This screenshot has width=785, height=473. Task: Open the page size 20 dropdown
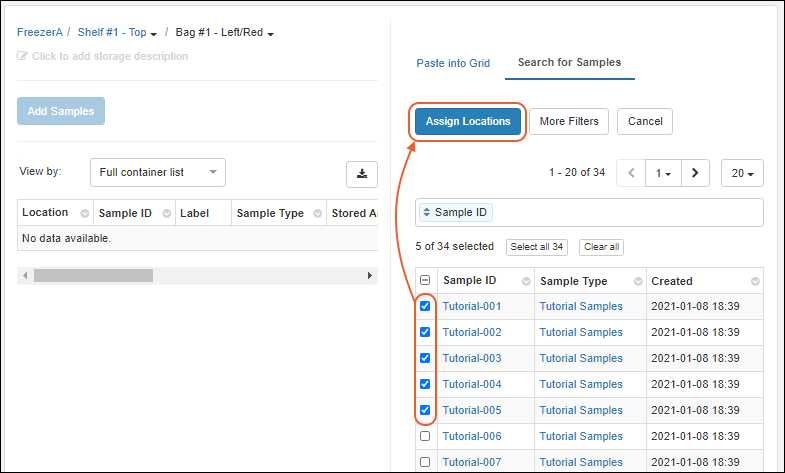[741, 173]
